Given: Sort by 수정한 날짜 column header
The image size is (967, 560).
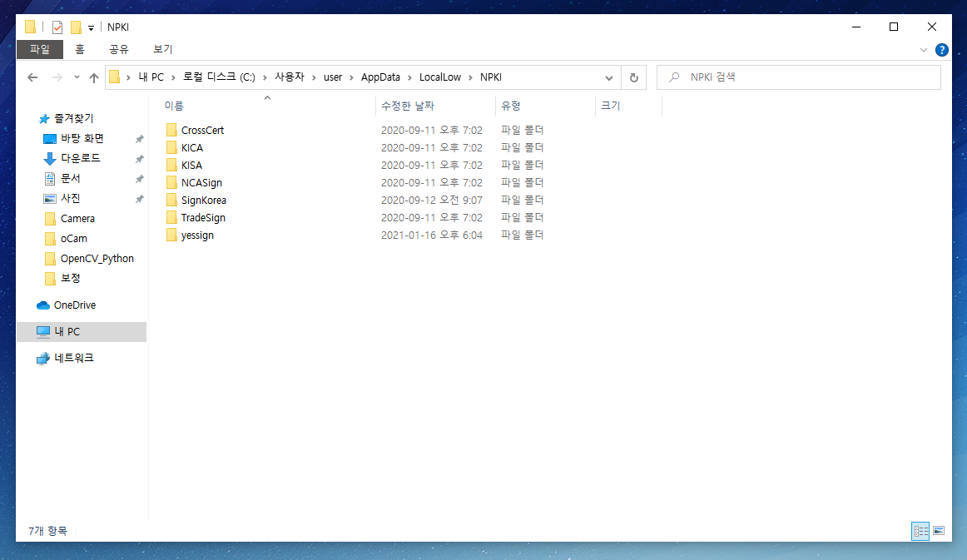Looking at the screenshot, I should [x=408, y=106].
